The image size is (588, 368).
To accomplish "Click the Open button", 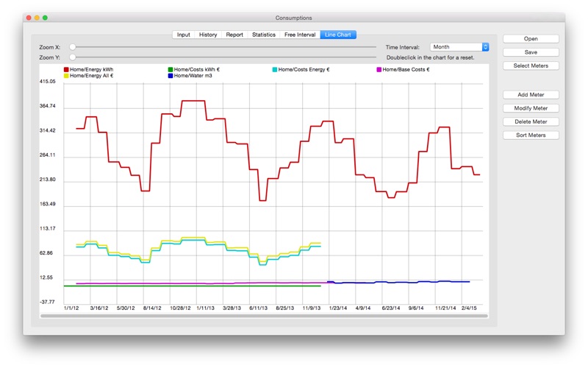I will [x=531, y=39].
